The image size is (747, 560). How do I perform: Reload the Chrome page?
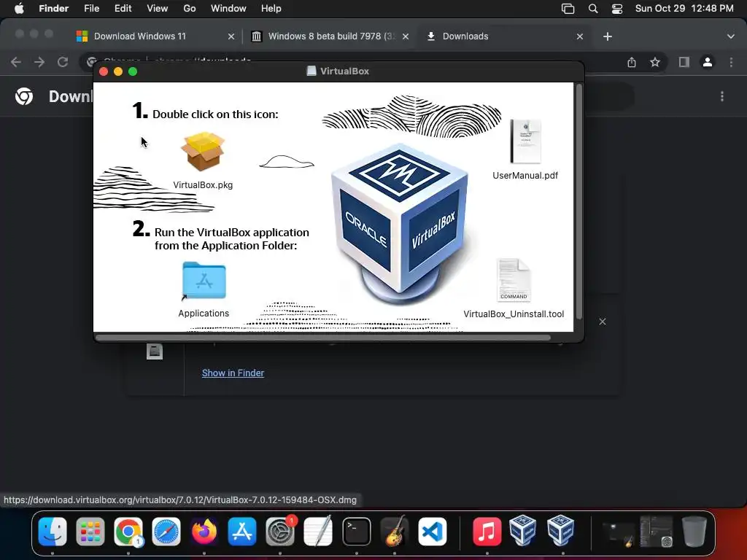click(63, 62)
